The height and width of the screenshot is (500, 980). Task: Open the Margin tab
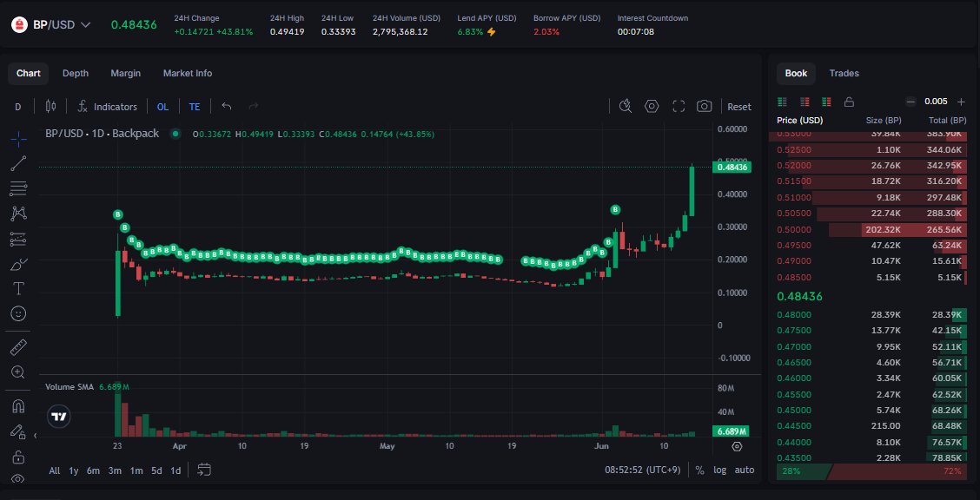point(126,73)
